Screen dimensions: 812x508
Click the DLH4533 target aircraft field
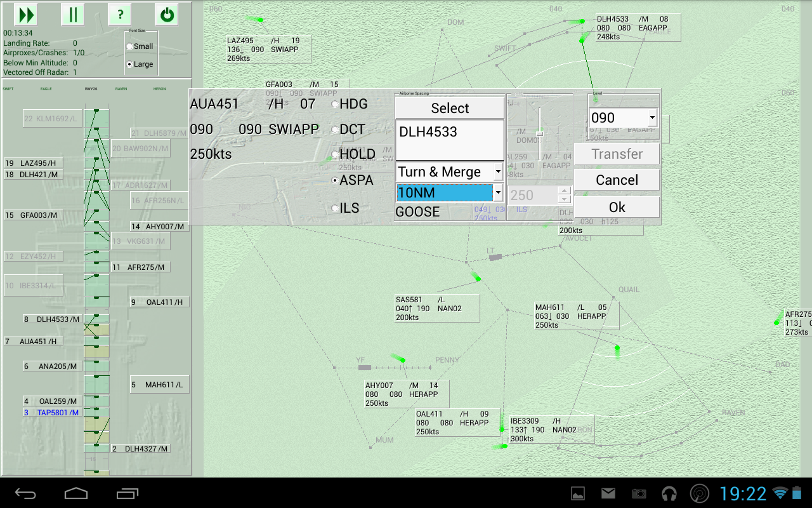(450, 140)
